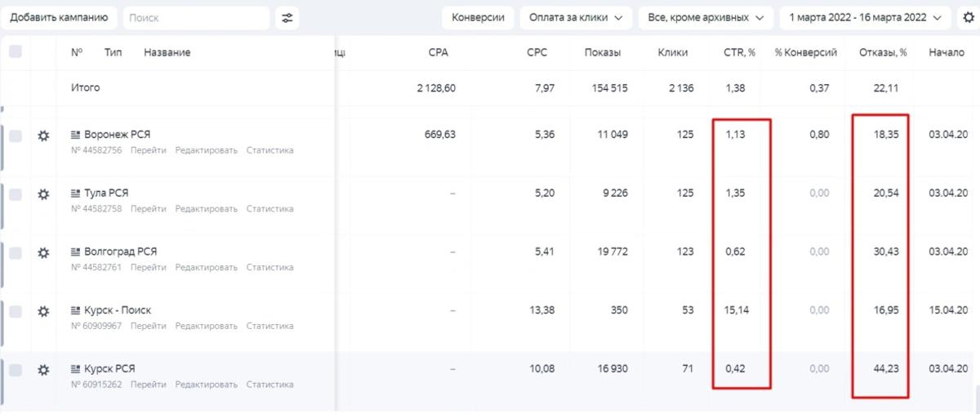
Task: Click type icon beside Воронеж РСЯ
Action: (76, 135)
